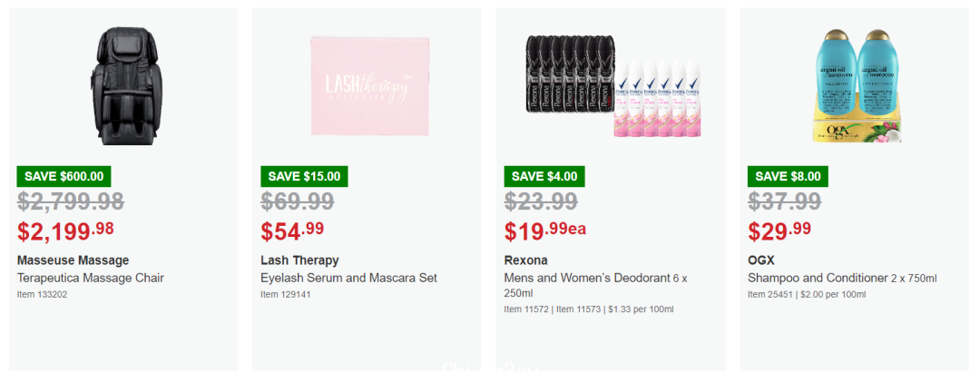Click the SAVE $4.00 badge
Viewport: 980px width, 382px height.
[544, 176]
